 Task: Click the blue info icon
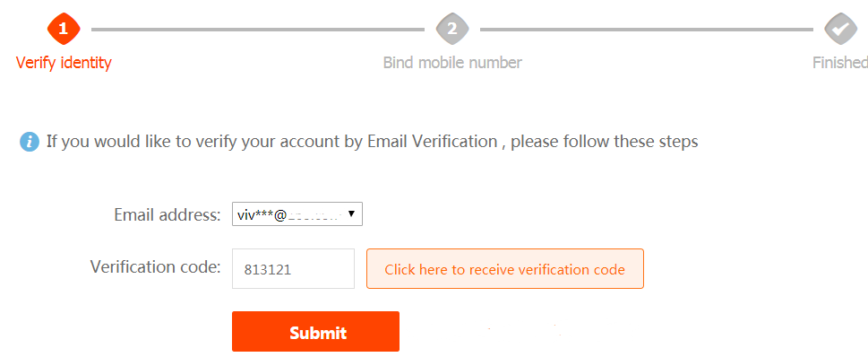point(30,142)
